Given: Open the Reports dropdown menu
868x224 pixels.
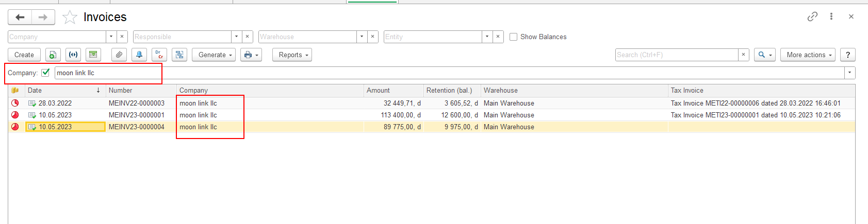Looking at the screenshot, I should coord(292,55).
